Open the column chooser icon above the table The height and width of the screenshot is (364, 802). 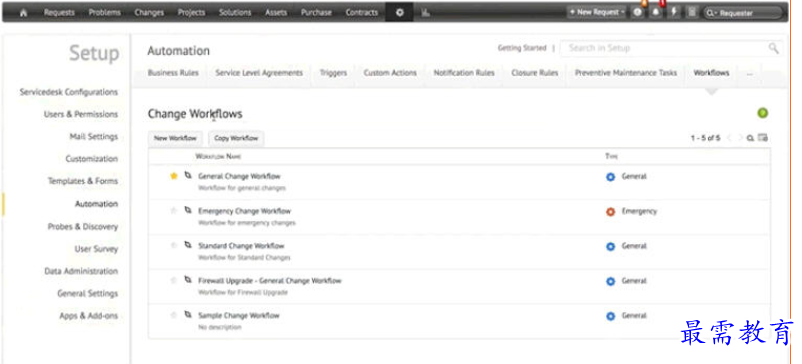point(763,138)
